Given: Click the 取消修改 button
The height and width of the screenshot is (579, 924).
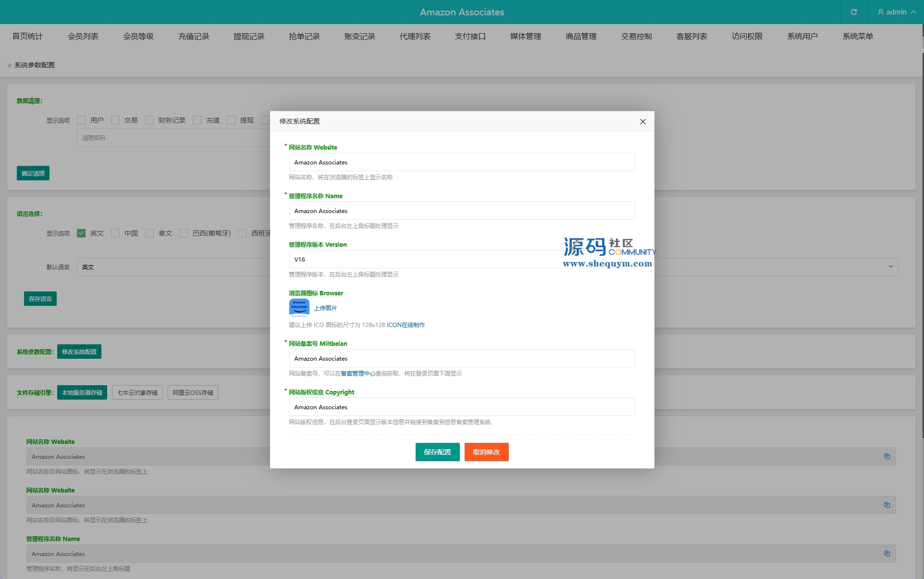Looking at the screenshot, I should pos(486,452).
